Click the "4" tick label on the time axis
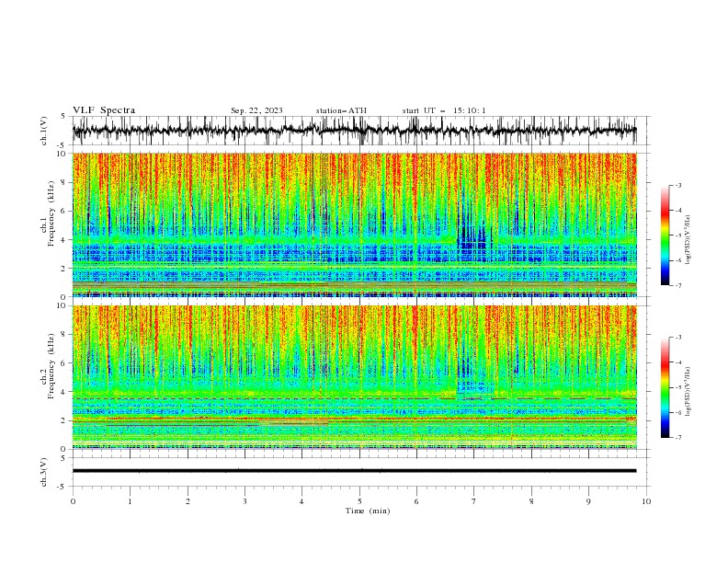Viewport: 728px width, 563px height. pos(301,501)
